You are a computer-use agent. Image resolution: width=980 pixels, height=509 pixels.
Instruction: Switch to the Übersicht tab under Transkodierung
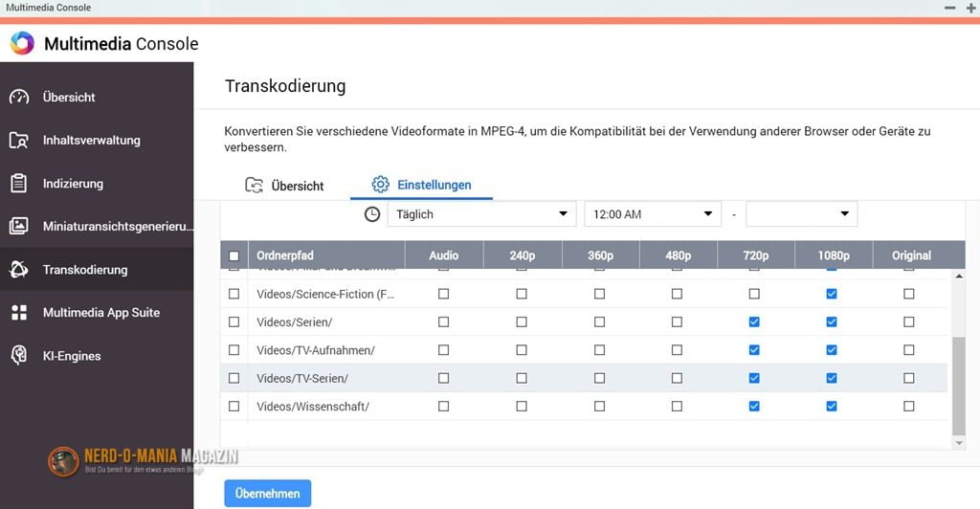284,186
